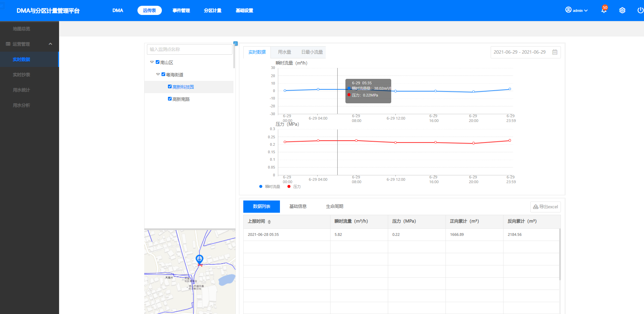Toggle the 瞬时流量 blue legend item
Viewport: 644px width, 314px height.
pos(270,187)
